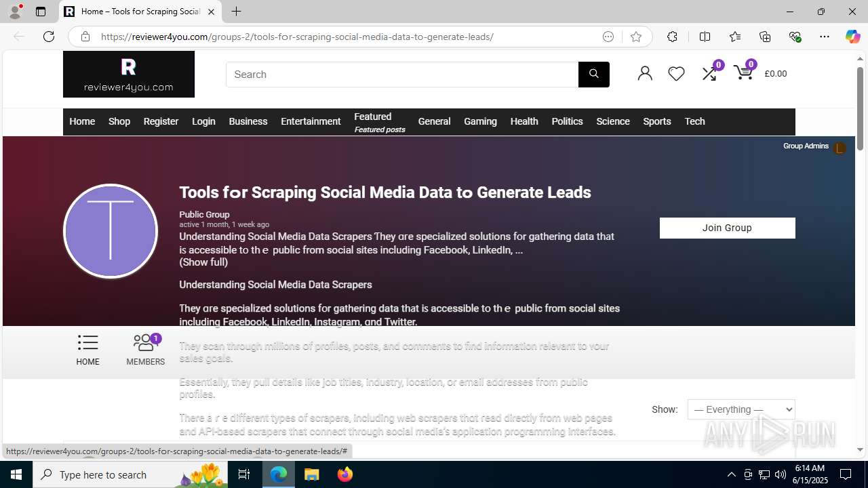Open the Read aloud address bar icon

pyautogui.click(x=608, y=37)
